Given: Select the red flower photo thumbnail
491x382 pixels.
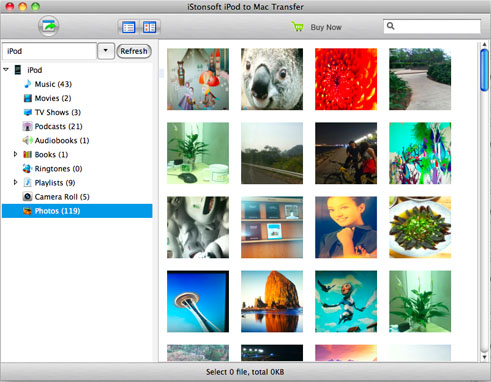Looking at the screenshot, I should tap(346, 79).
